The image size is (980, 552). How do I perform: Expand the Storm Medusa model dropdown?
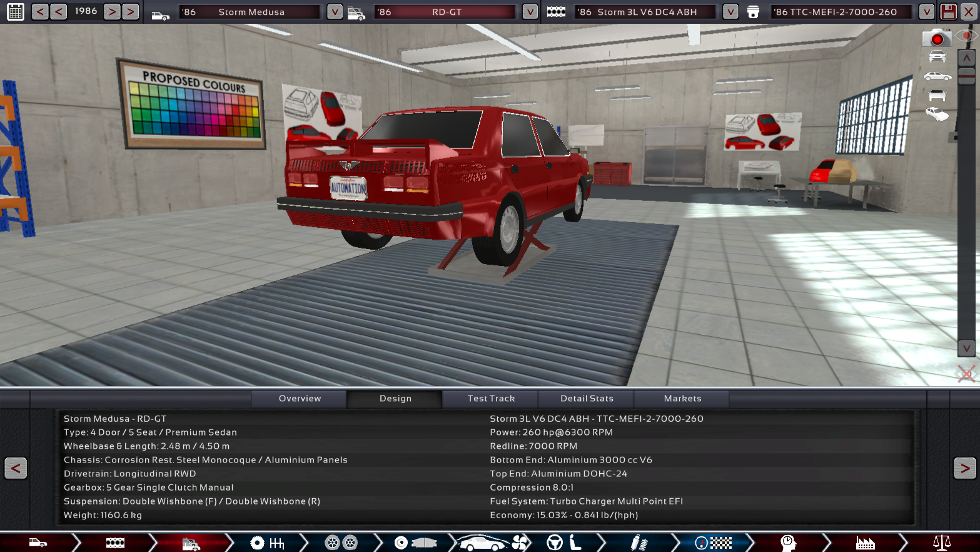point(335,12)
